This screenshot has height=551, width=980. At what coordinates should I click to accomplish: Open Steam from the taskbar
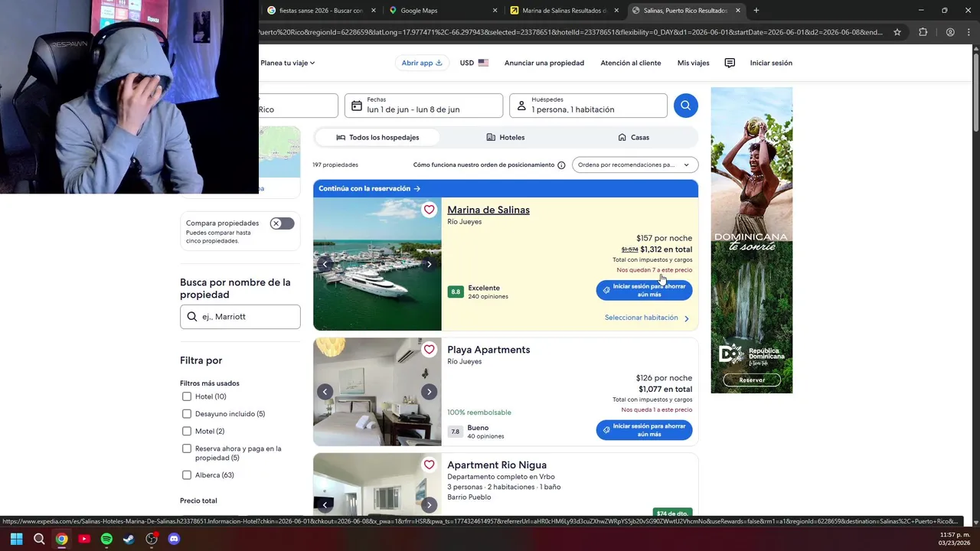click(129, 539)
